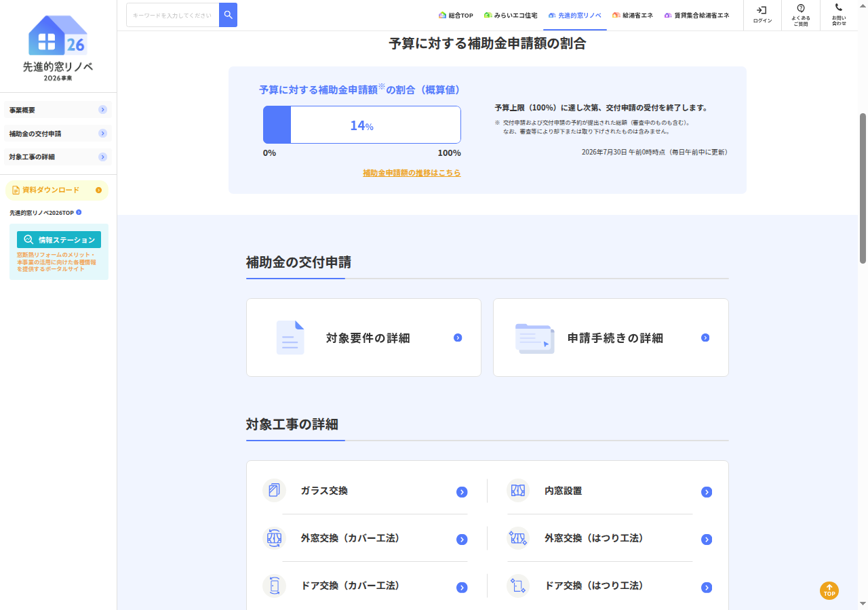Click the 予算に対する補助金申請額の割合 heading

pos(488,44)
